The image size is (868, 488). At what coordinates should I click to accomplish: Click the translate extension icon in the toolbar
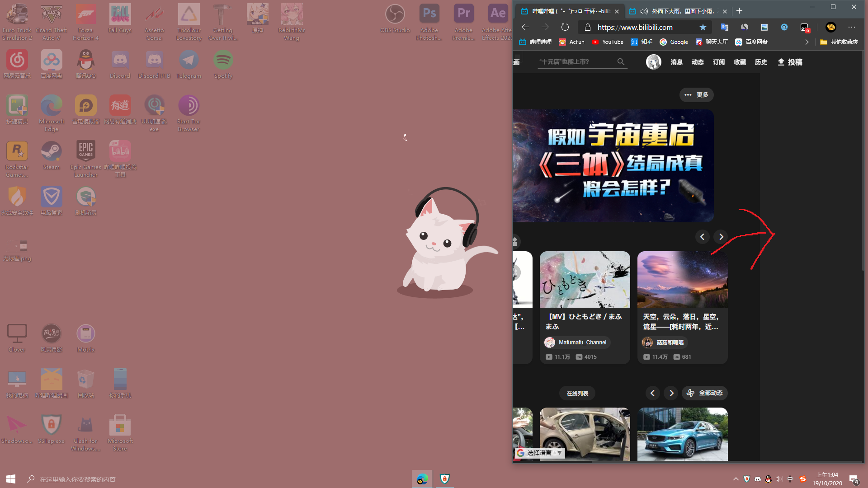click(725, 27)
